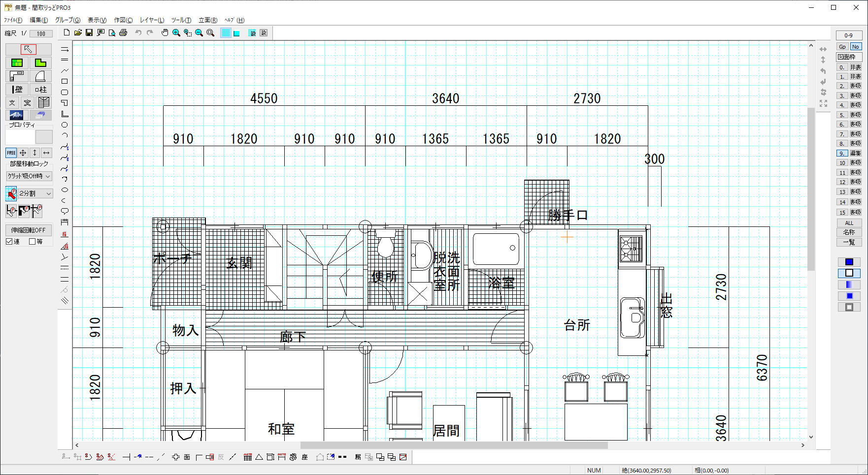Image resolution: width=868 pixels, height=475 pixels.
Task: Select the rounded rectangle tool
Action: coord(65,92)
